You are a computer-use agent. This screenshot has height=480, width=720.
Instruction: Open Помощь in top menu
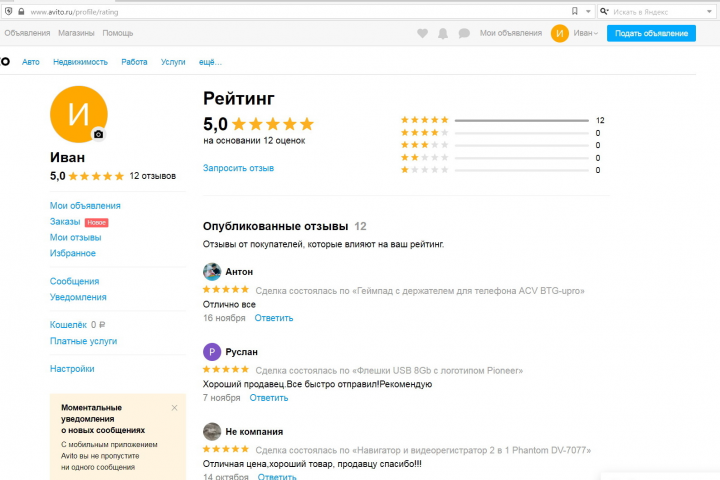click(118, 33)
